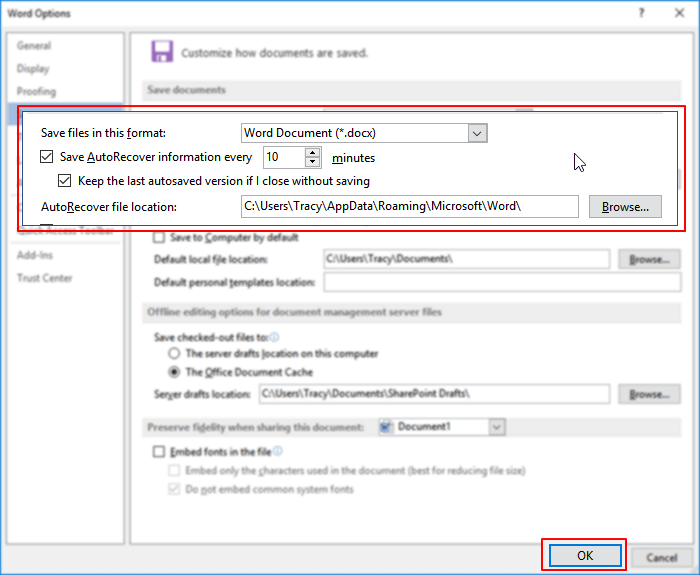700x575 pixels.
Task: Click the AutoRecover file location field
Action: tap(409, 206)
